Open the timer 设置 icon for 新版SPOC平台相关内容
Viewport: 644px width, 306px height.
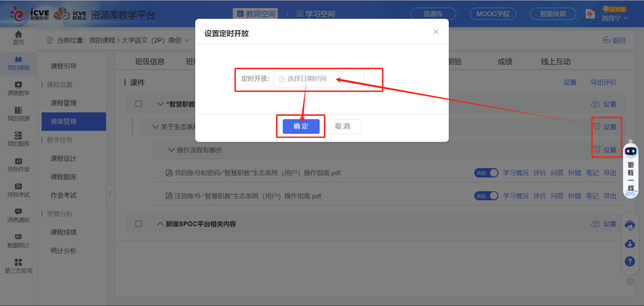(609, 224)
